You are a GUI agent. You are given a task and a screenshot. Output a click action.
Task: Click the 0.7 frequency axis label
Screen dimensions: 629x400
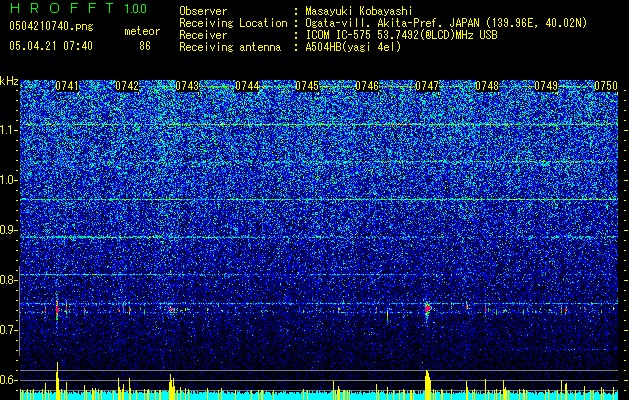[9, 330]
